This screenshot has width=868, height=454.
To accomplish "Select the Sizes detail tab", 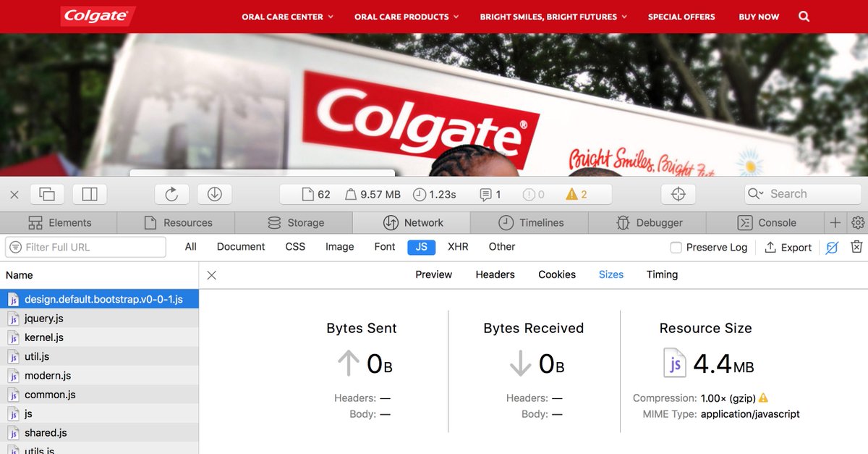I will pyautogui.click(x=611, y=274).
